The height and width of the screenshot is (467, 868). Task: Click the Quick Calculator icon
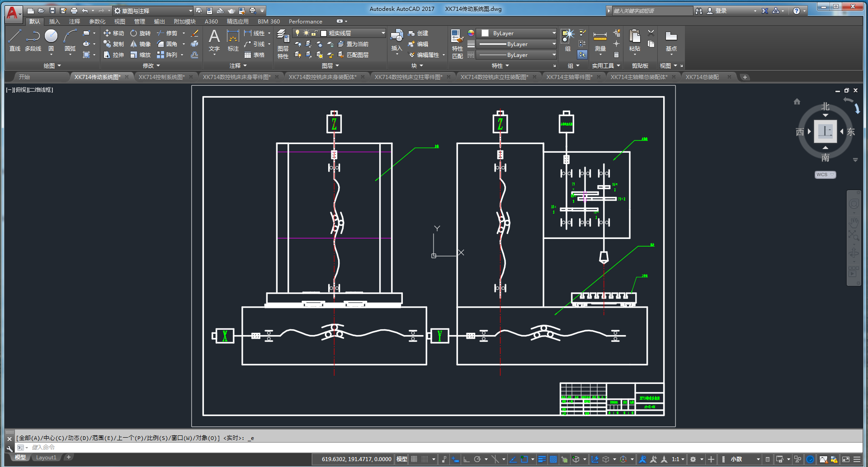click(616, 55)
